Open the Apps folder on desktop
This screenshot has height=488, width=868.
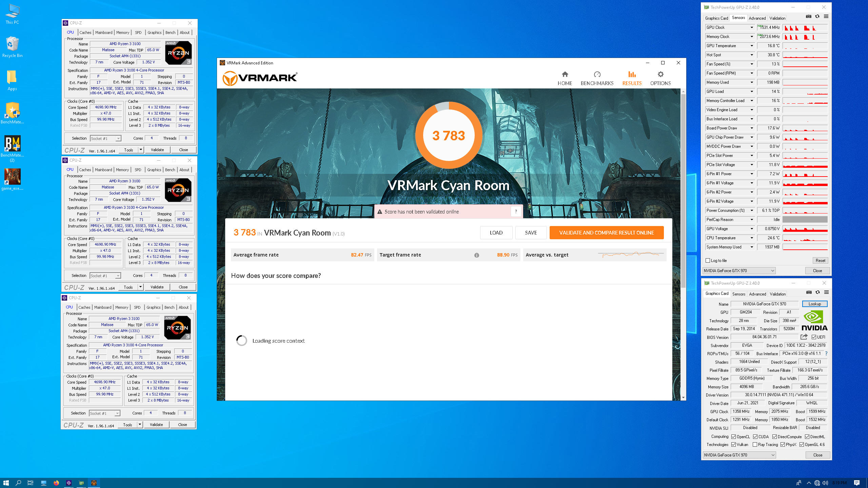click(x=12, y=80)
